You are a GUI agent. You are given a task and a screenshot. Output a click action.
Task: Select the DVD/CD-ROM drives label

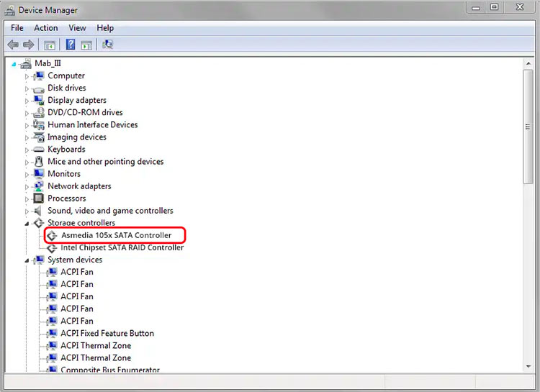[85, 112]
